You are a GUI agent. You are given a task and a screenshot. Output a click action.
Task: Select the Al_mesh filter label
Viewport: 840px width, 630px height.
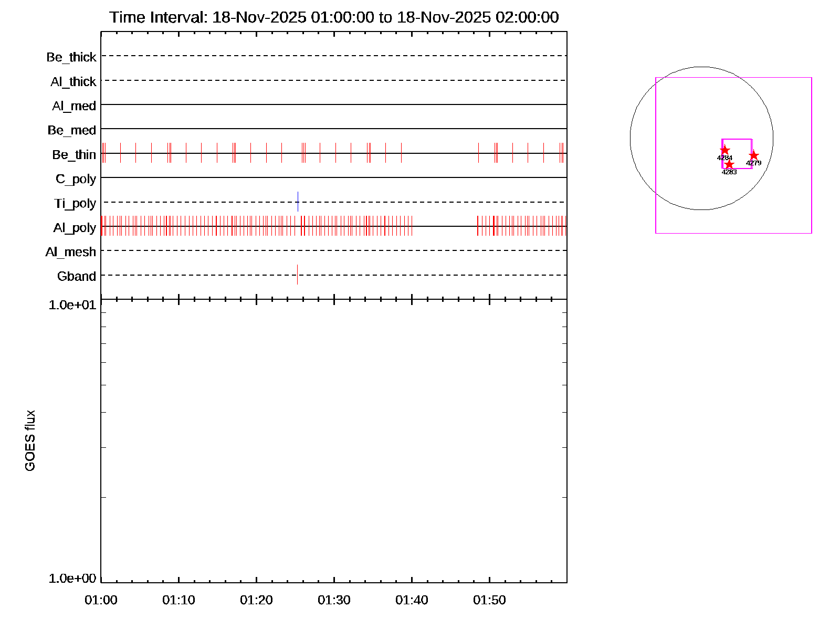point(71,252)
